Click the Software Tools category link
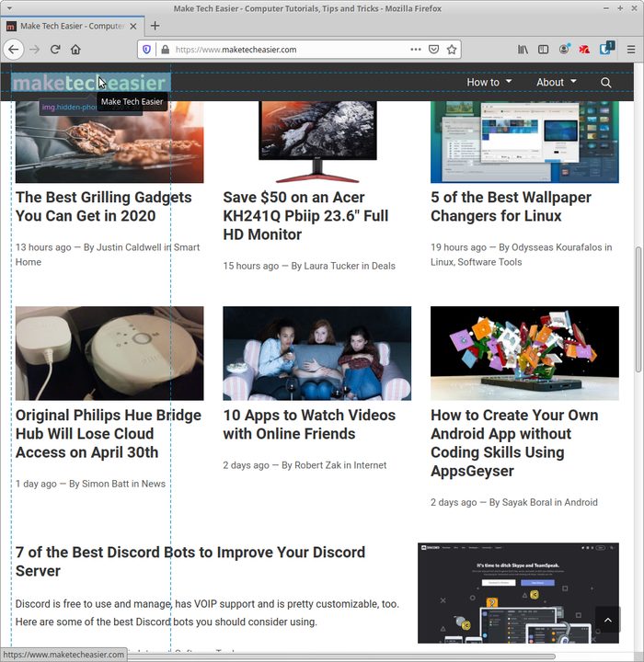 click(x=489, y=262)
